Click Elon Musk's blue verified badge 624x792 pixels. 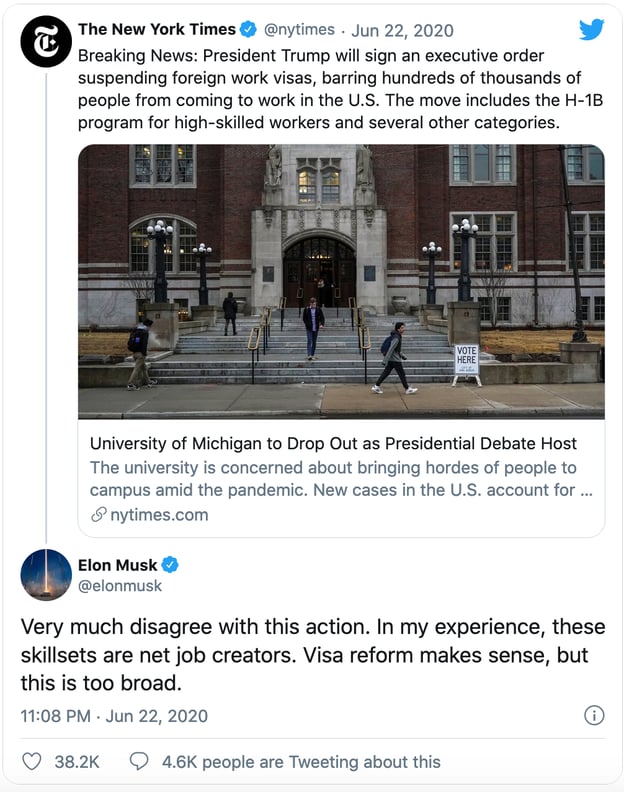pyautogui.click(x=170, y=565)
